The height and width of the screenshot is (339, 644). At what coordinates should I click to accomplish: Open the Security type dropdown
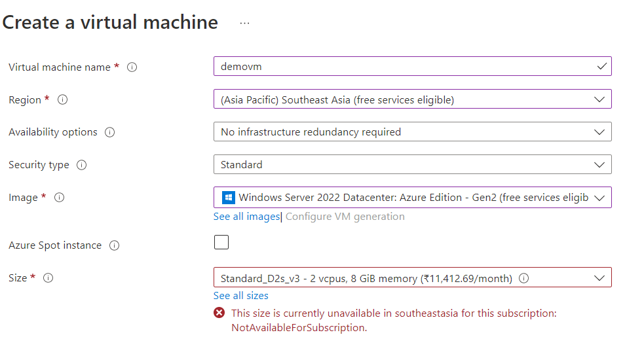click(412, 164)
